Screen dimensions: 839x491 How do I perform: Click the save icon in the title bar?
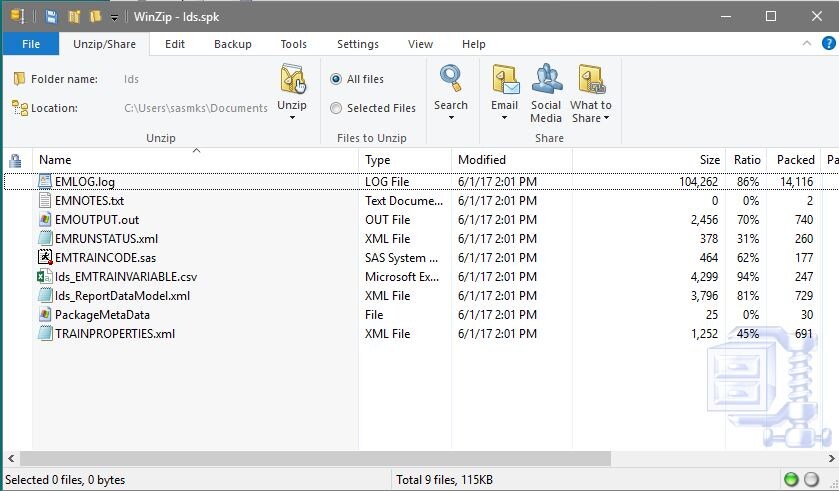(x=50, y=17)
